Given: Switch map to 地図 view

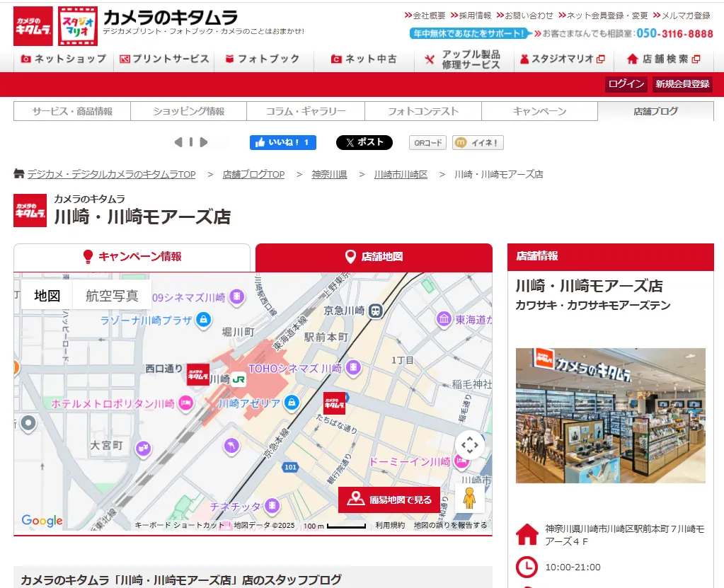Looking at the screenshot, I should tap(47, 295).
